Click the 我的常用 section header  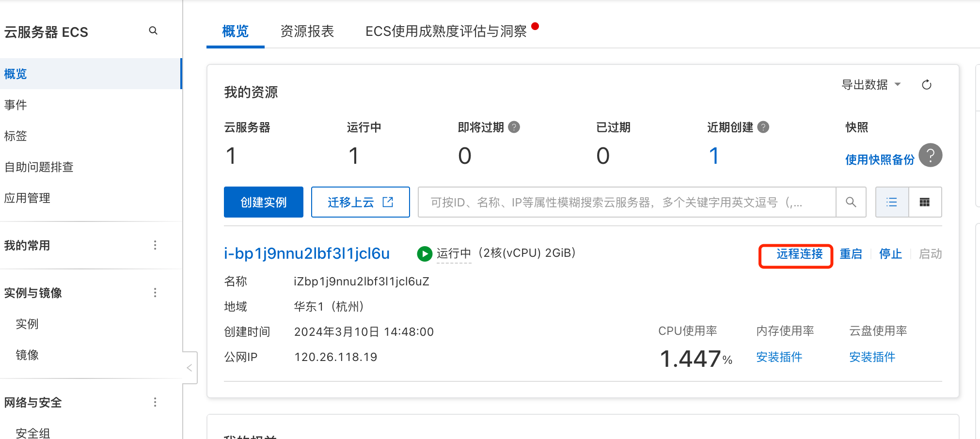pyautogui.click(x=27, y=245)
